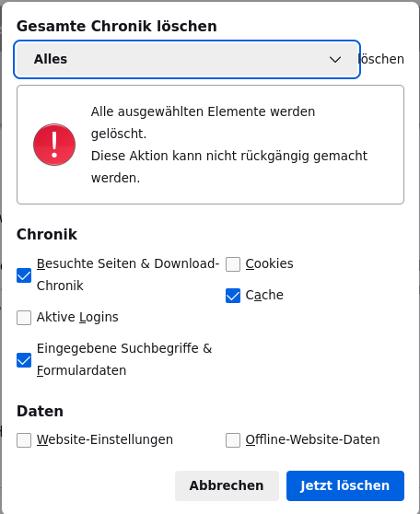Image resolution: width=420 pixels, height=514 pixels.
Task: Uncheck the Cache checkbox
Action: (233, 296)
